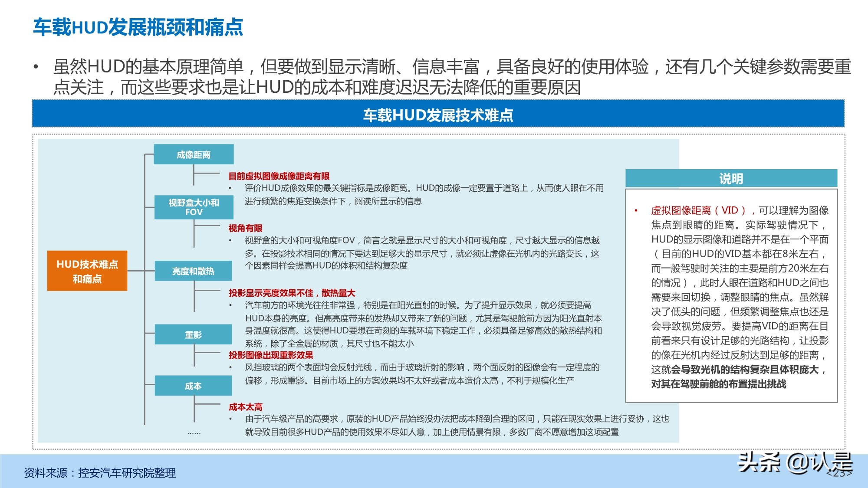Select the 重影 node box
The height and width of the screenshot is (488, 868).
193,334
